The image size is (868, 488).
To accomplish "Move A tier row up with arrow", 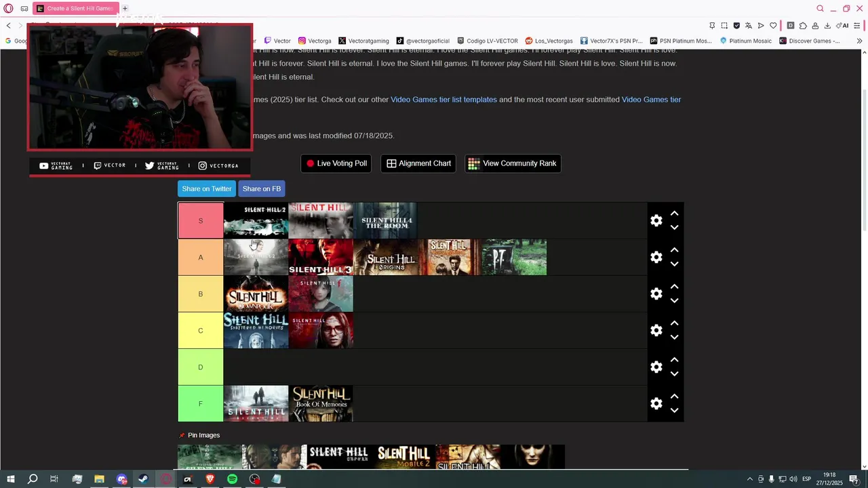I will 674,250.
